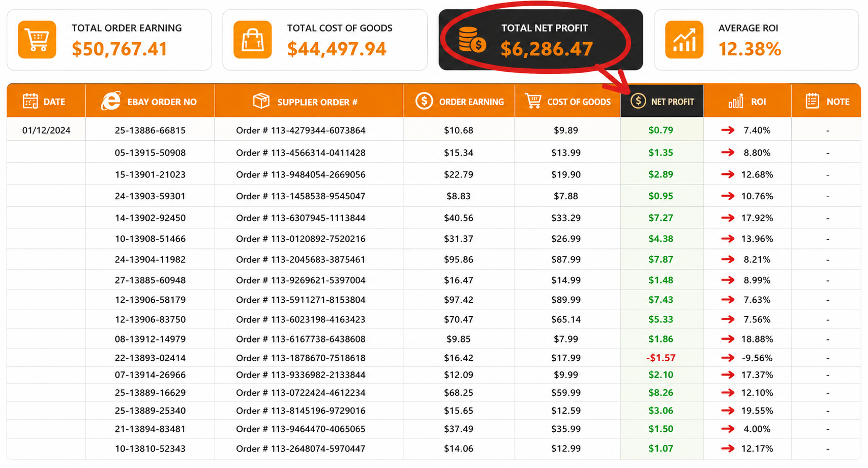Click the order earning cell $97.42
The image size is (868, 468).
coord(459,299)
